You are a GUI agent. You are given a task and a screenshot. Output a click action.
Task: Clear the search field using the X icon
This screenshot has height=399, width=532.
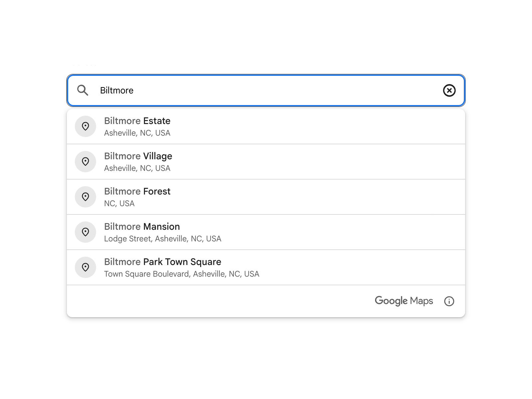pos(449,90)
